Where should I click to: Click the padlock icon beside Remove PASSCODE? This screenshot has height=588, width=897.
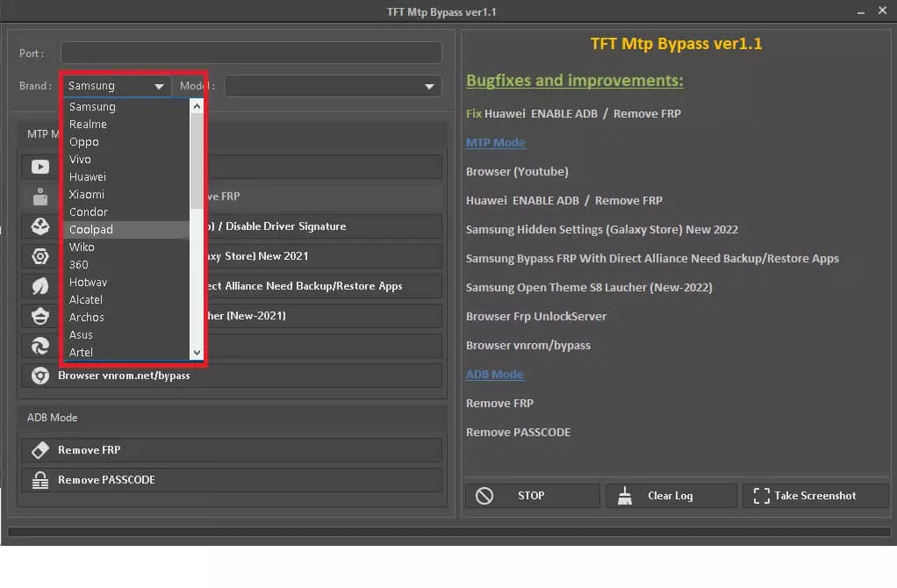40,480
